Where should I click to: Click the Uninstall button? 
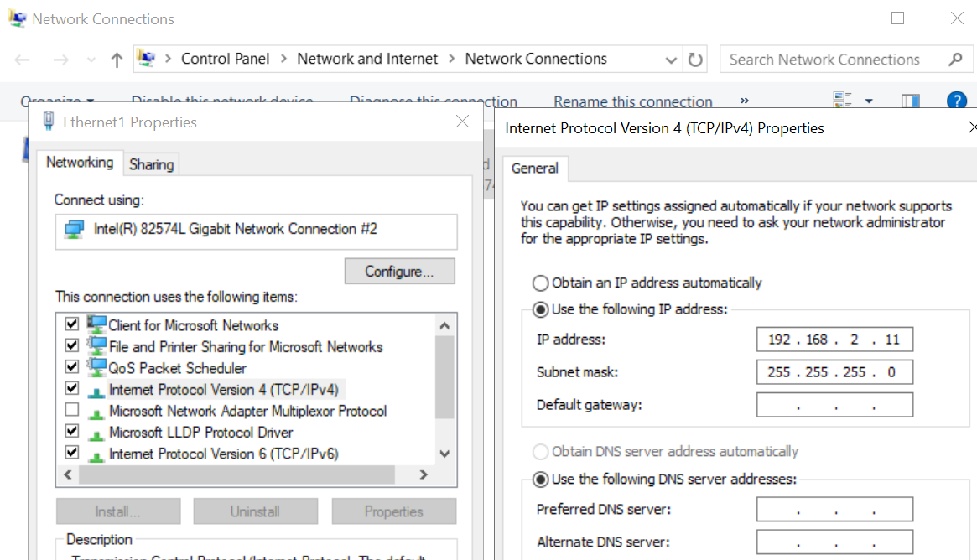click(x=256, y=511)
